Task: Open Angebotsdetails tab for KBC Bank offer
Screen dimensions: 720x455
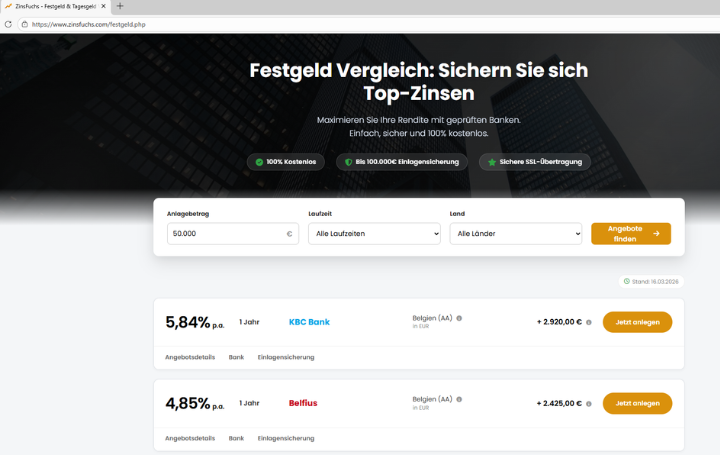Action: pos(190,357)
